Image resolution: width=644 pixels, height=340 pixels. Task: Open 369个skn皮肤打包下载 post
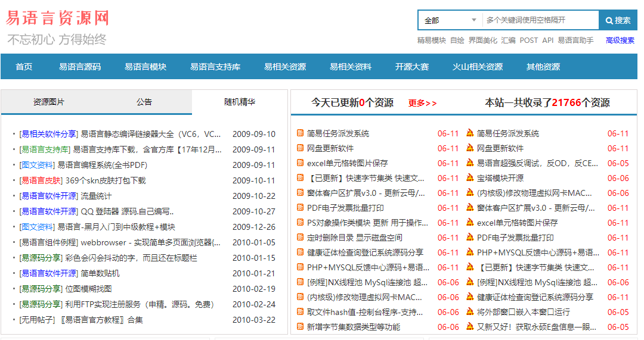[x=106, y=180]
